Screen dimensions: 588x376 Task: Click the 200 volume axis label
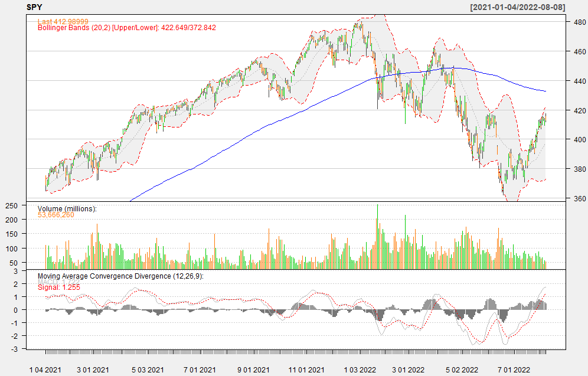pyautogui.click(x=11, y=220)
